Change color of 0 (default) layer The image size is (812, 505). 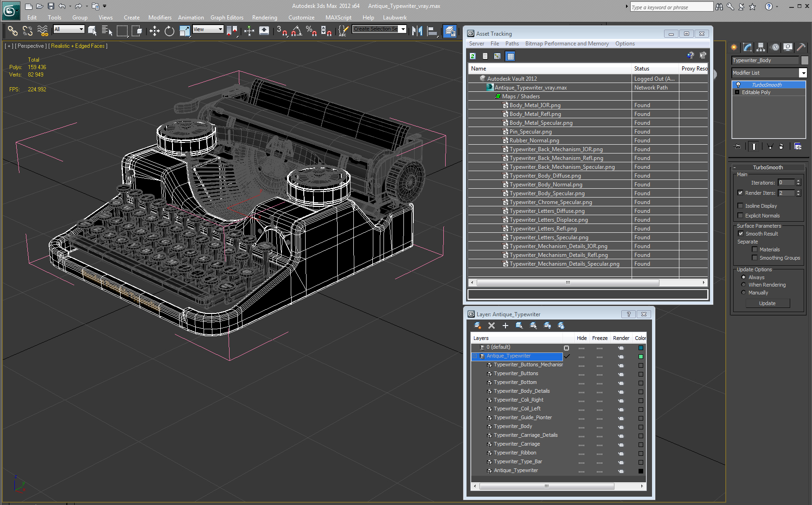pyautogui.click(x=640, y=348)
